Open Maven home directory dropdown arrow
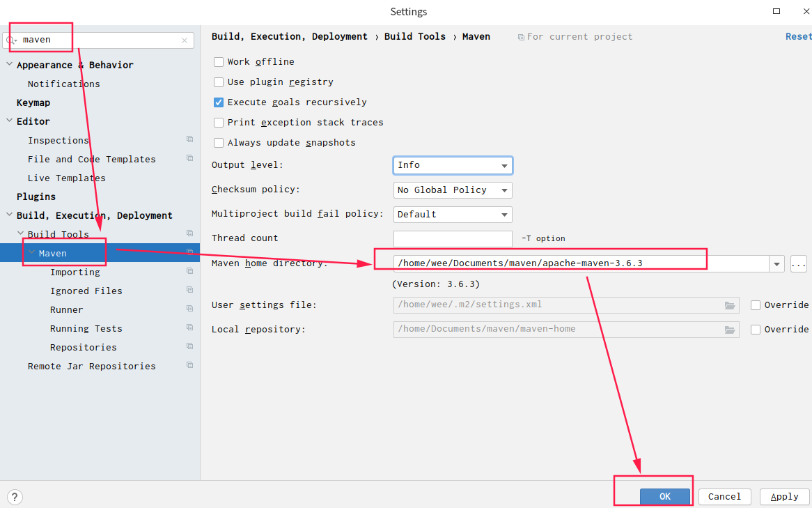 click(776, 264)
